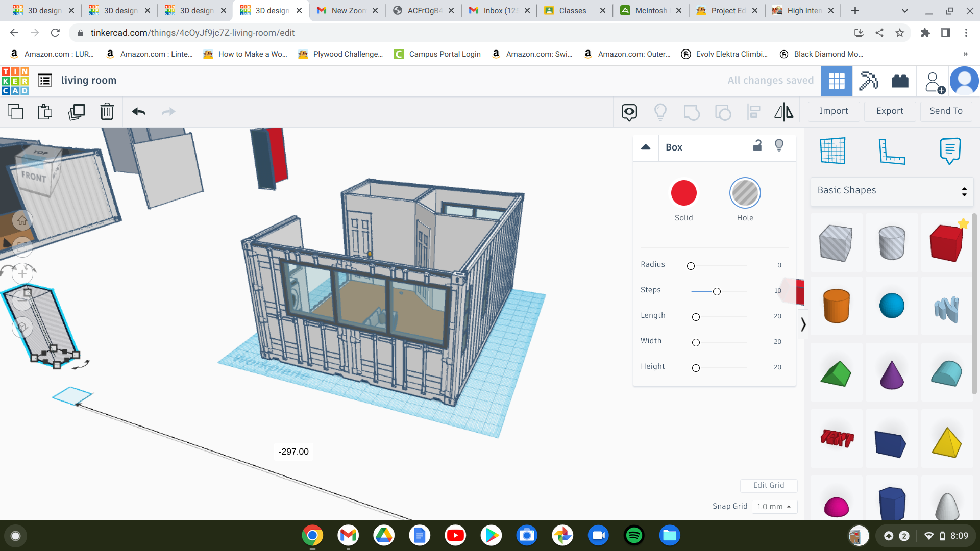980x551 pixels.
Task: Open the Notes tool
Action: (949, 151)
